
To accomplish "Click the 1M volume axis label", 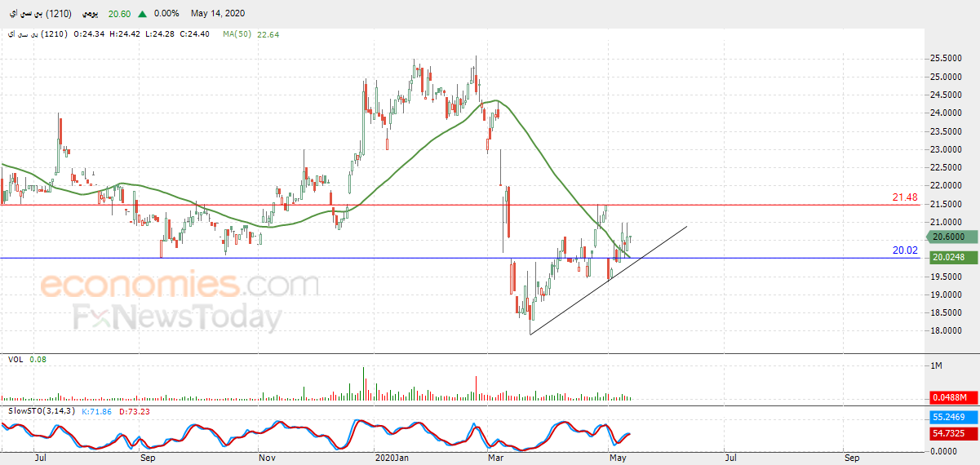I will tap(937, 365).
